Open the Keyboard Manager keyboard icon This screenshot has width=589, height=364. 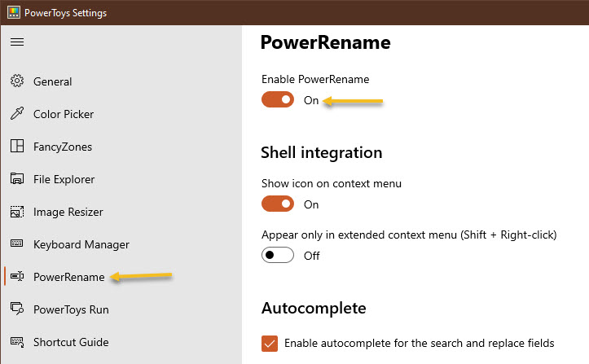point(16,244)
